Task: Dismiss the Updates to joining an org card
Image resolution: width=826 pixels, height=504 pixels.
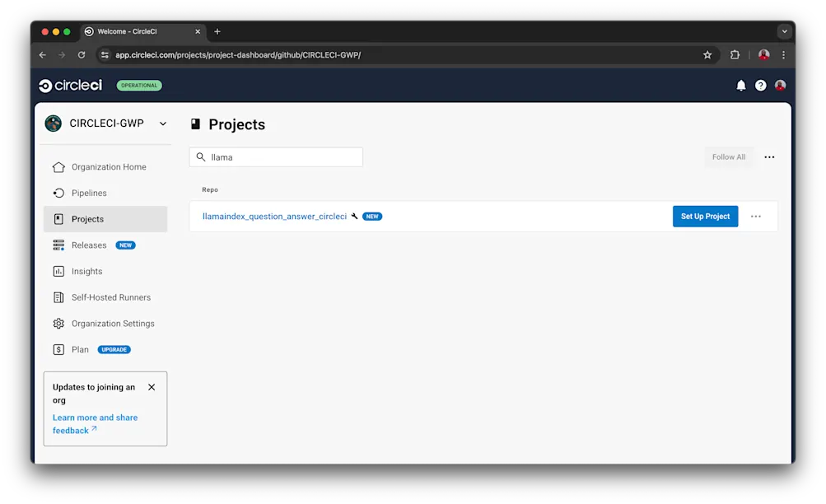Action: coord(152,386)
